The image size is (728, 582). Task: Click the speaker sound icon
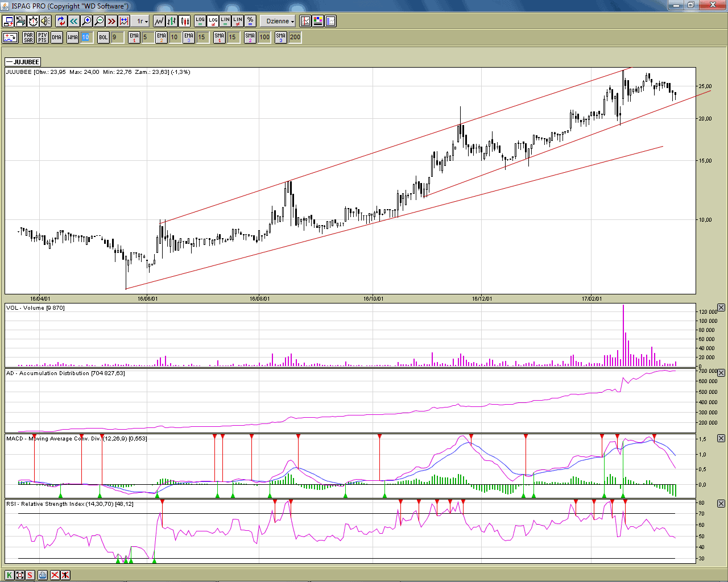pyautogui.click(x=45, y=21)
